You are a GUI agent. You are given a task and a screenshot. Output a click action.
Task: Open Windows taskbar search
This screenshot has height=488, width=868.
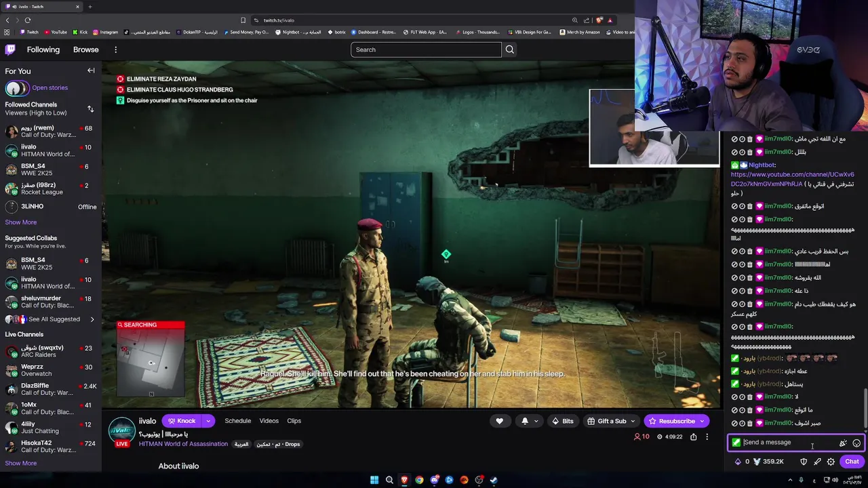click(389, 480)
